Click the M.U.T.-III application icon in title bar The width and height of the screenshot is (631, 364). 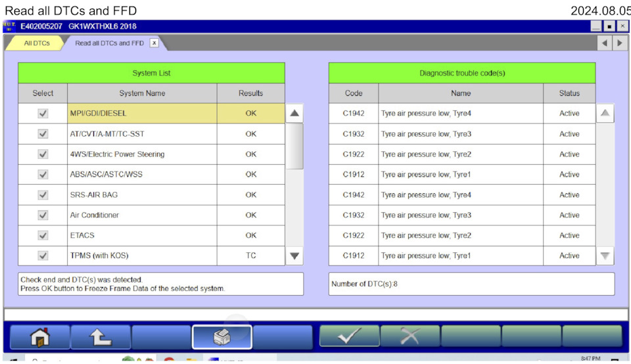tap(9, 26)
